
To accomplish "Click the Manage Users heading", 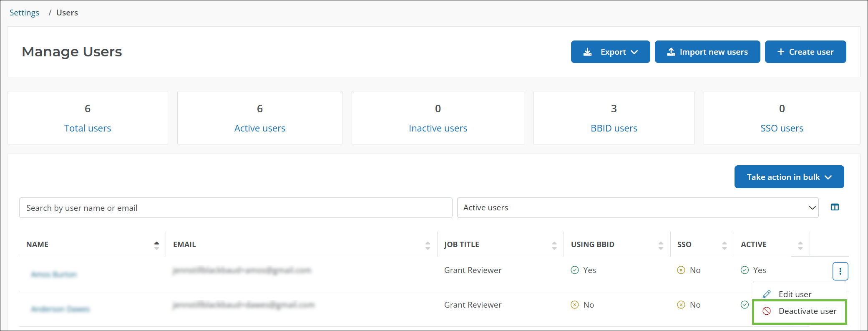I will pyautogui.click(x=72, y=52).
